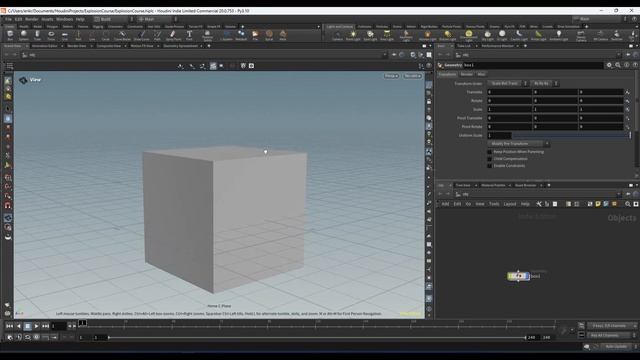This screenshot has width=640, height=360.
Task: Select the Draw Curve shelf tool
Action: coord(142,36)
